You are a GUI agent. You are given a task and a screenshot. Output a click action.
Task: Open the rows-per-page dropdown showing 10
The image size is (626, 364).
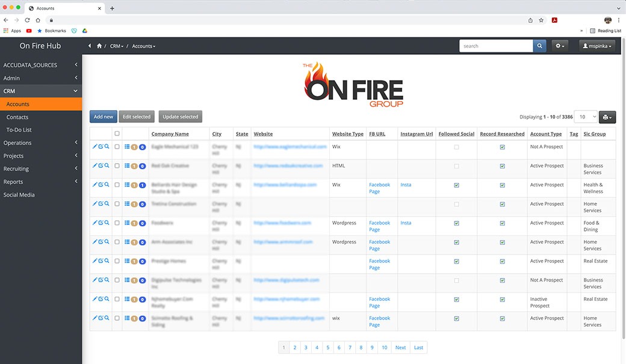click(x=586, y=117)
